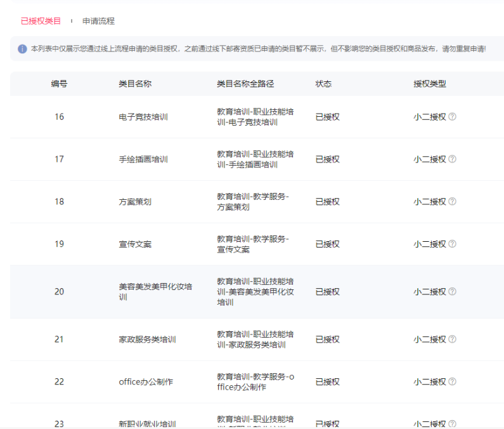Open the 申请流程 tab
Viewport: 504px width, 429px height.
click(x=98, y=21)
